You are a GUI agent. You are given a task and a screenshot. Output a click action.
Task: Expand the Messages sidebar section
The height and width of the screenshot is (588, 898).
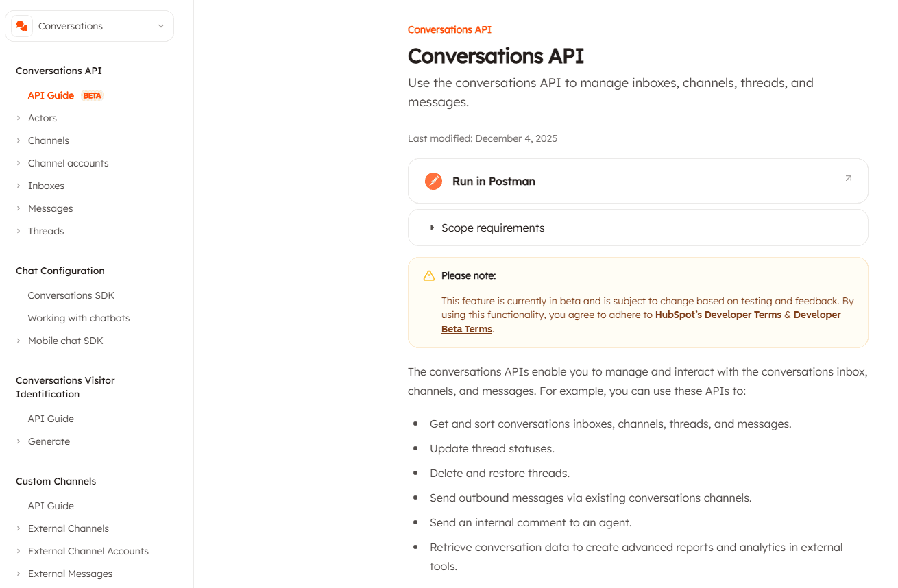[x=50, y=208]
